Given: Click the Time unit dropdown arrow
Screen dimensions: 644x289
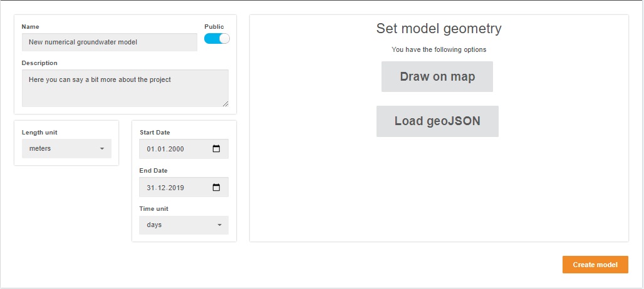Looking at the screenshot, I should 219,225.
